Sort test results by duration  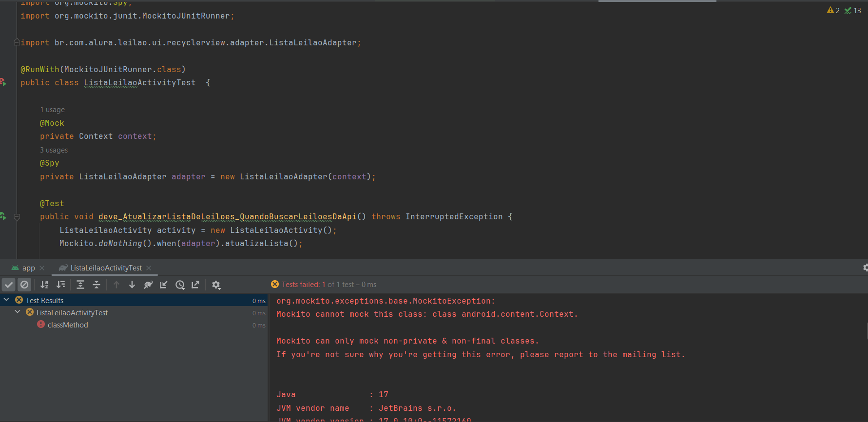[x=60, y=285]
